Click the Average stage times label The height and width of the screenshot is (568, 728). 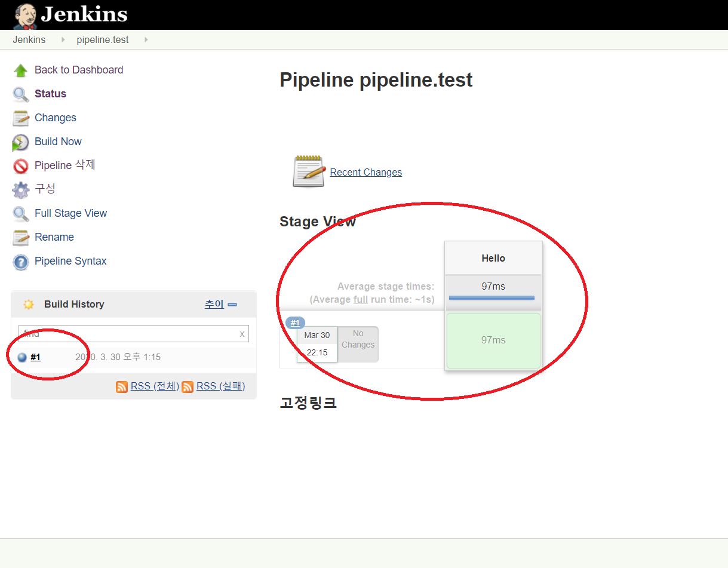(386, 286)
